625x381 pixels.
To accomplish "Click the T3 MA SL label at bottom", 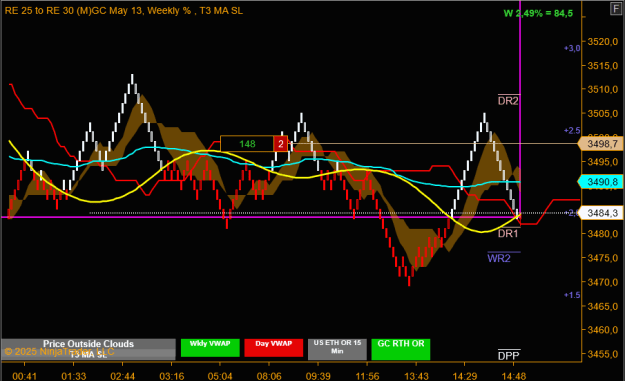I will coord(88,355).
